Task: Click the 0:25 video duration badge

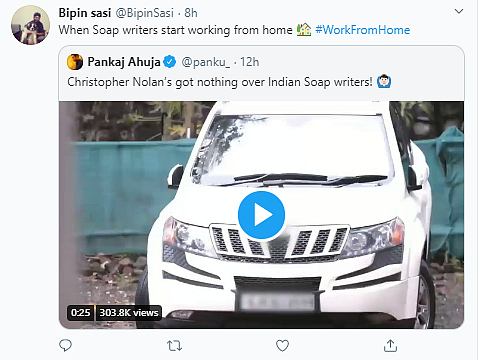Action: click(81, 313)
